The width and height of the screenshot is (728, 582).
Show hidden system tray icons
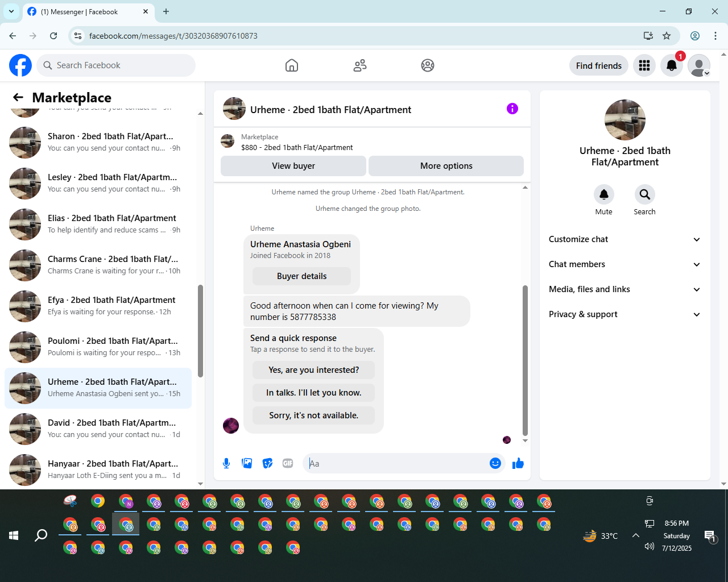click(636, 535)
